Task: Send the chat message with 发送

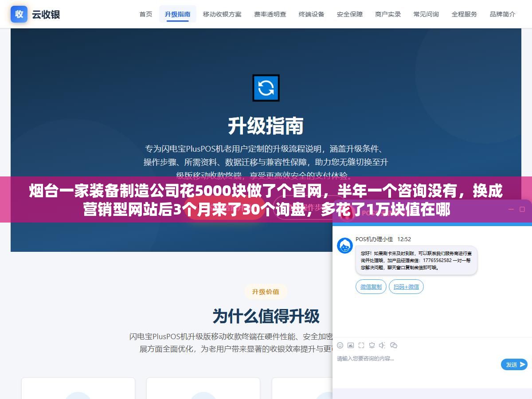Action: click(x=514, y=364)
